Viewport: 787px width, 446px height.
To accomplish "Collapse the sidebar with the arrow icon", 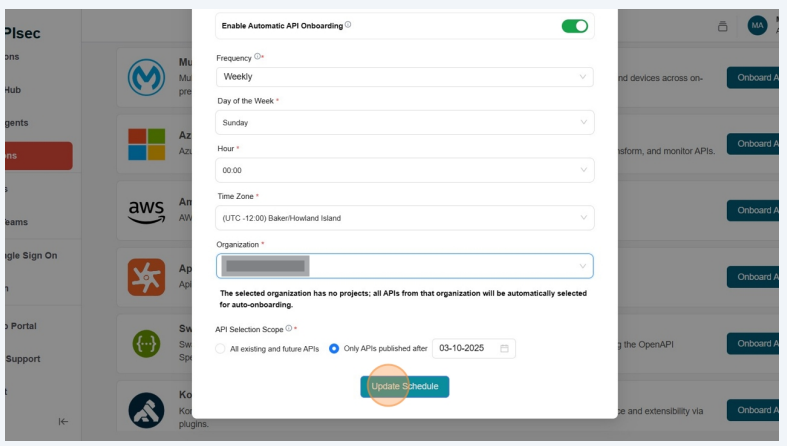I will click(63, 421).
